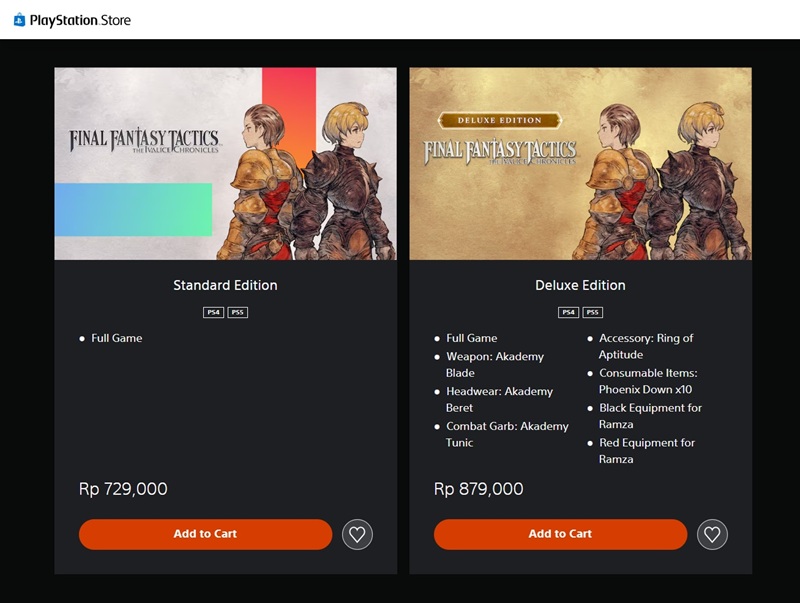Click the Accessory: Ring of Aptitude item
800x603 pixels.
tap(645, 346)
